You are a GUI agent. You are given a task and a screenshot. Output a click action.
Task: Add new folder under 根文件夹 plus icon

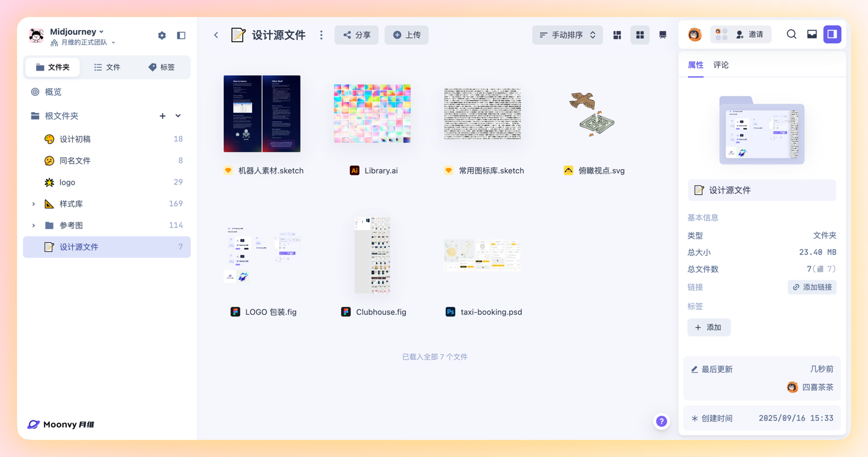pyautogui.click(x=163, y=116)
